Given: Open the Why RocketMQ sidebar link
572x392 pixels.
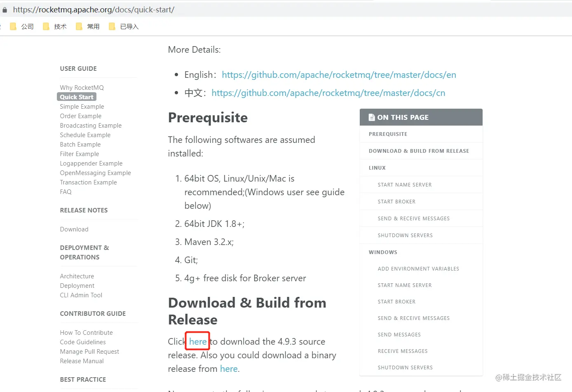Looking at the screenshot, I should point(82,87).
